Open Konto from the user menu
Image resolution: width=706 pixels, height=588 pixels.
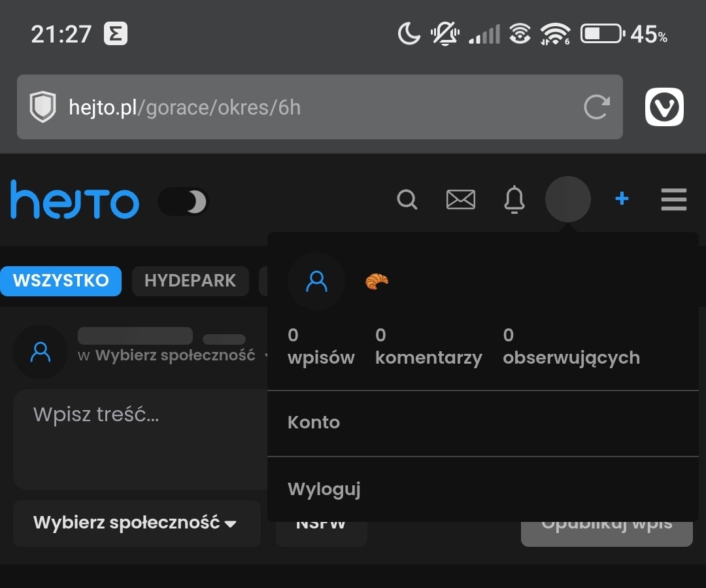[314, 423]
